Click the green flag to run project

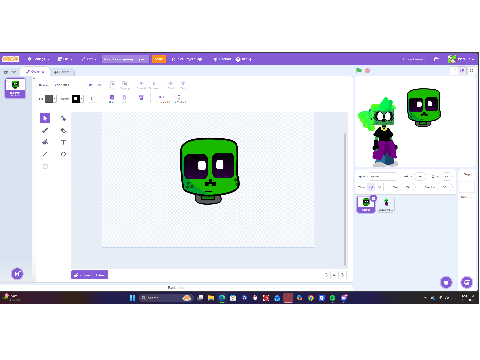point(359,70)
